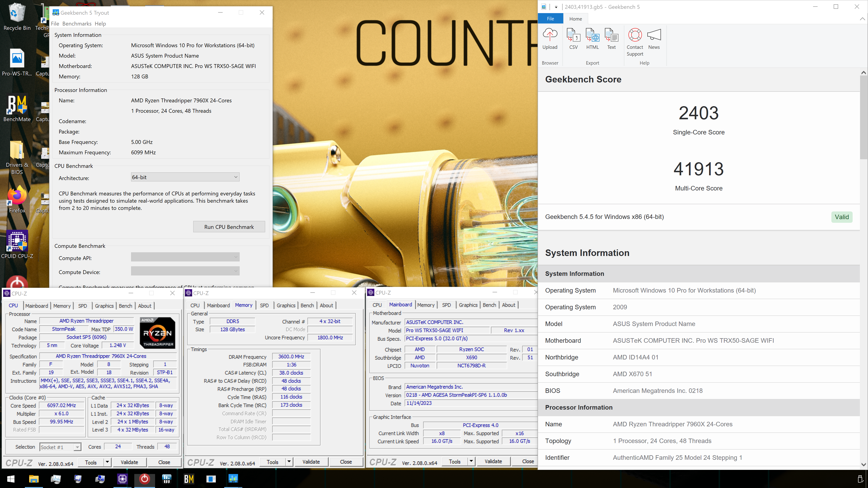Click Close in the Memory CPU-Z window
This screenshot has width=868, height=488.
click(346, 462)
